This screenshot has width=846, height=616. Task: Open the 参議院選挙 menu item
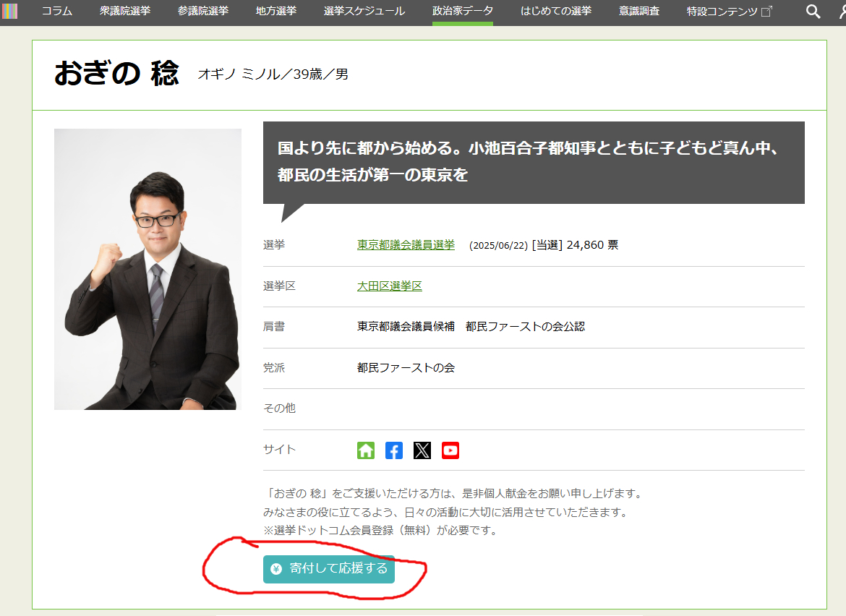pos(203,11)
